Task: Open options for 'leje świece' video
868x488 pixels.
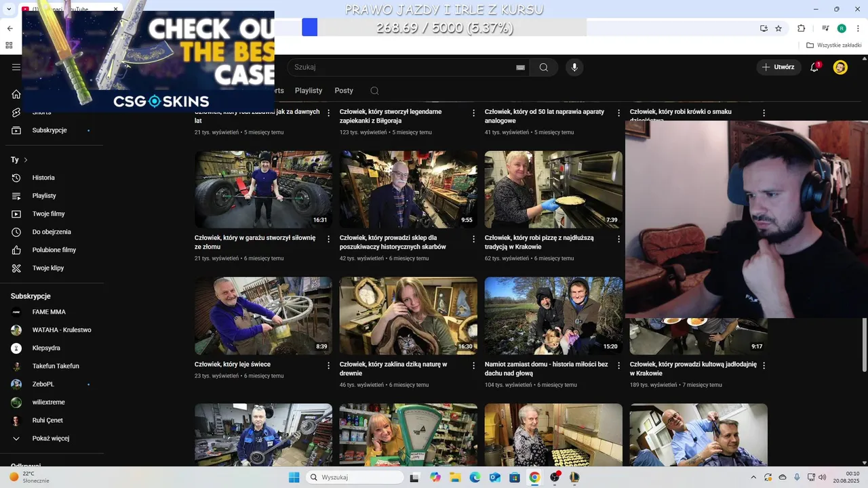Action: click(329, 365)
